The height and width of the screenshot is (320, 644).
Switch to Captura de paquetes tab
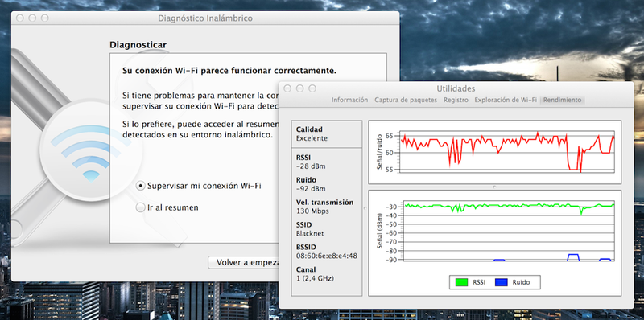pos(406,100)
